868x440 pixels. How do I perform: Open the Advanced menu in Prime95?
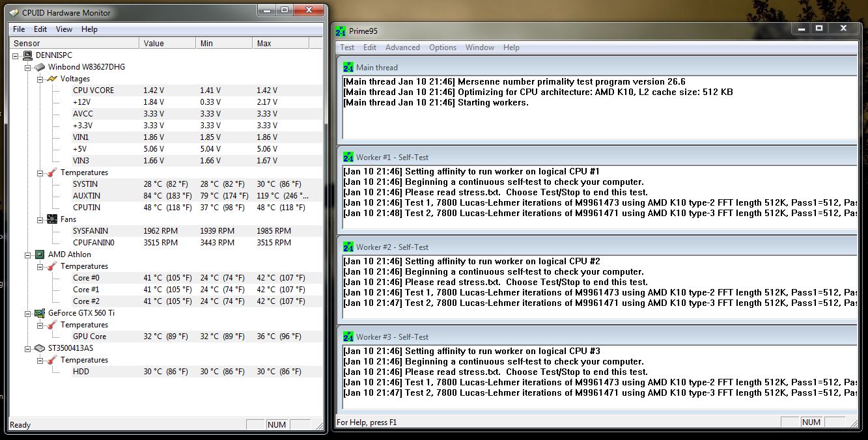(402, 48)
